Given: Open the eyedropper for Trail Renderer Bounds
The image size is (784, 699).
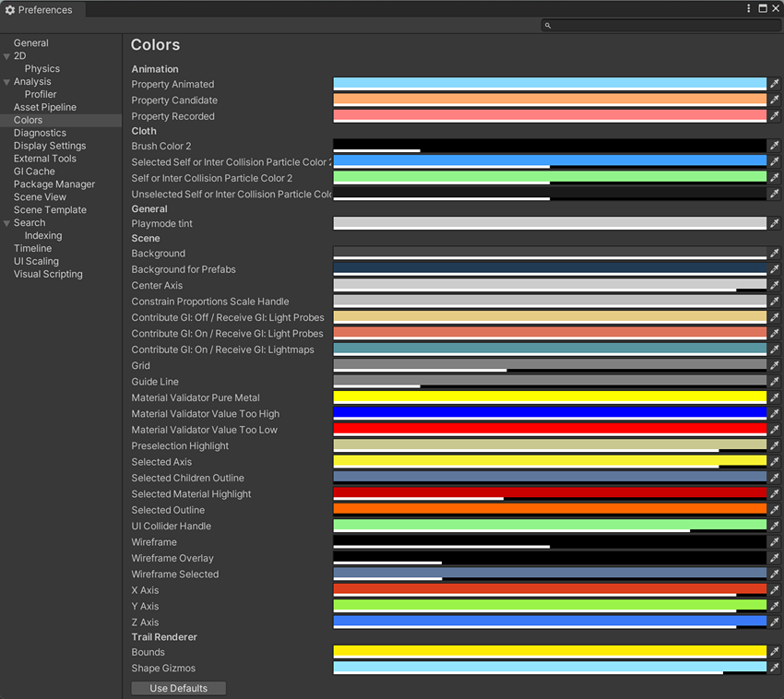Looking at the screenshot, I should (x=774, y=652).
